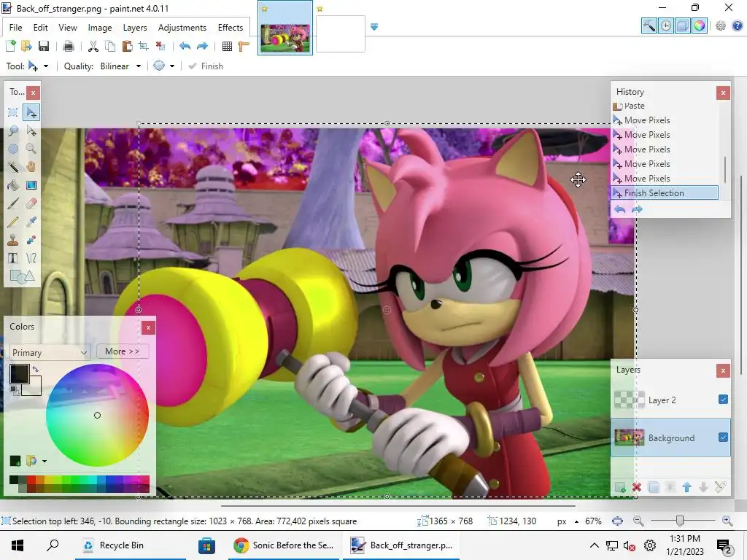This screenshot has width=747, height=560.
Task: Open the Edit menu
Action: coord(41,28)
